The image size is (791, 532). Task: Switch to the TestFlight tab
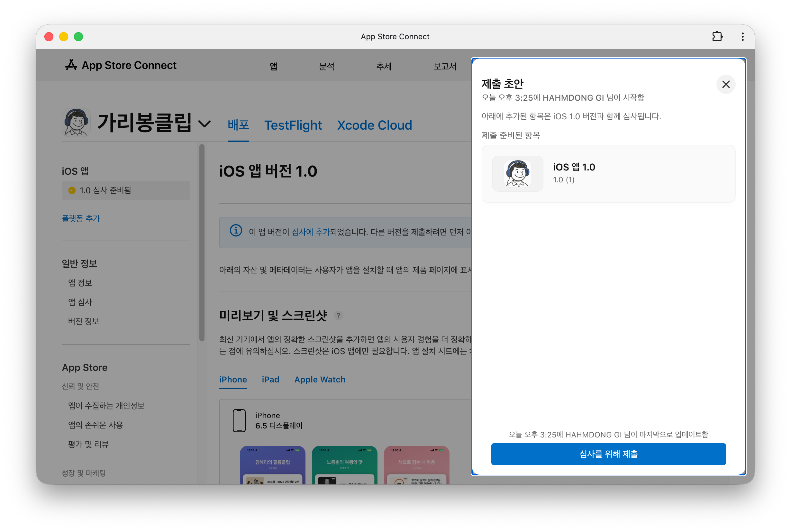pyautogui.click(x=293, y=125)
